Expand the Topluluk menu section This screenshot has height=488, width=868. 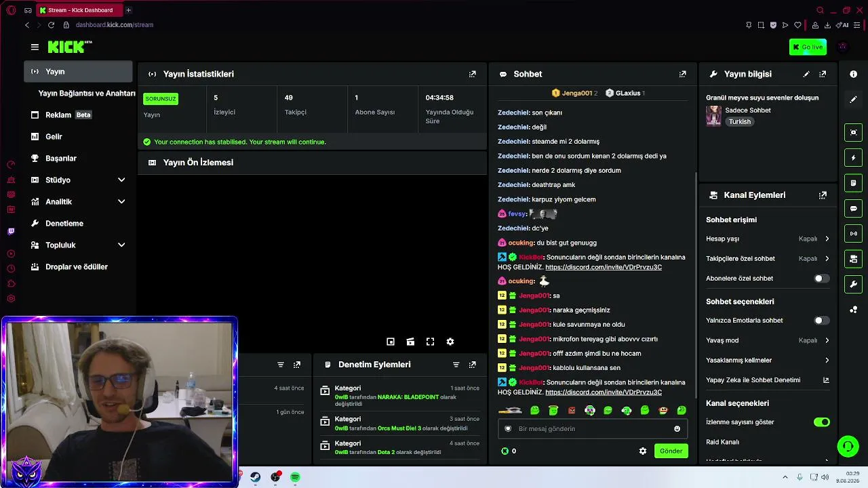pyautogui.click(x=78, y=245)
